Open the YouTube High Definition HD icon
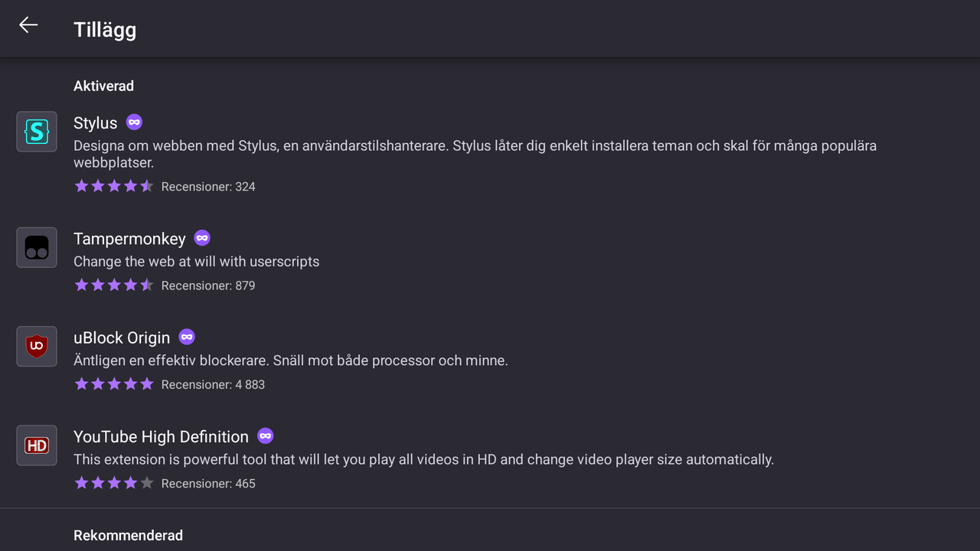 (37, 445)
